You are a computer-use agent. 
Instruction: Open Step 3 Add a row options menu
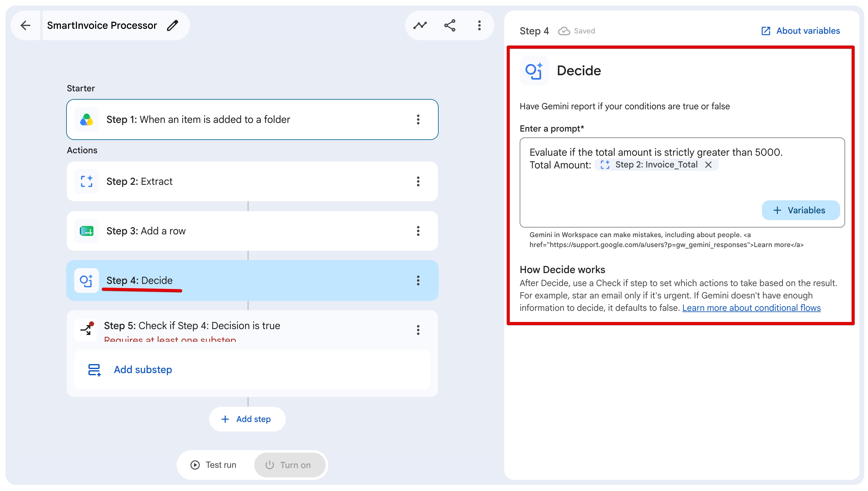418,231
